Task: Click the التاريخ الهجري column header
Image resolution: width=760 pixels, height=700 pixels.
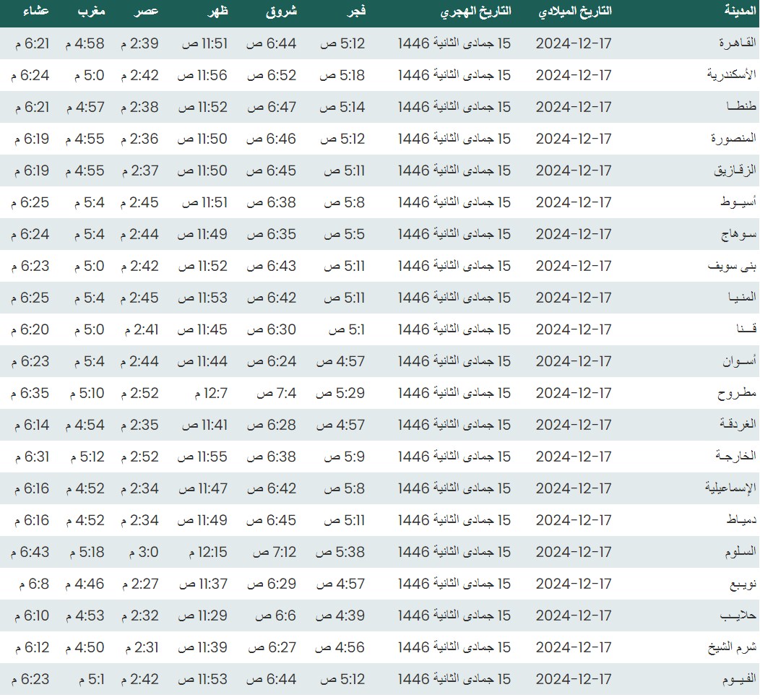Action: [477, 12]
